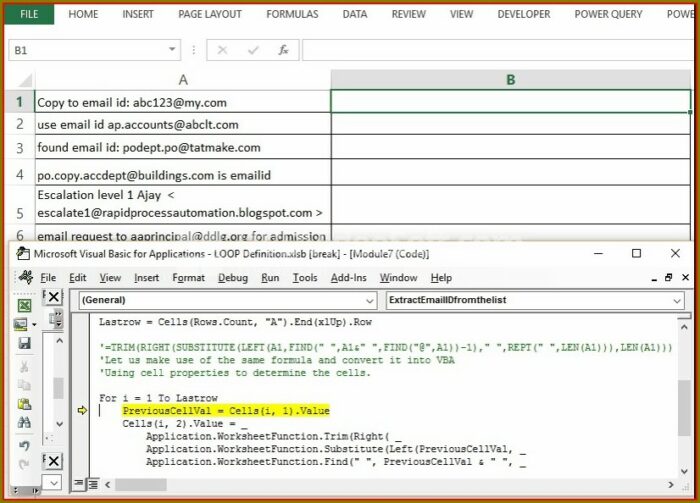This screenshot has height=503, width=700.
Task: Open the VIEW ribbon tab in Excel
Action: coord(461,14)
